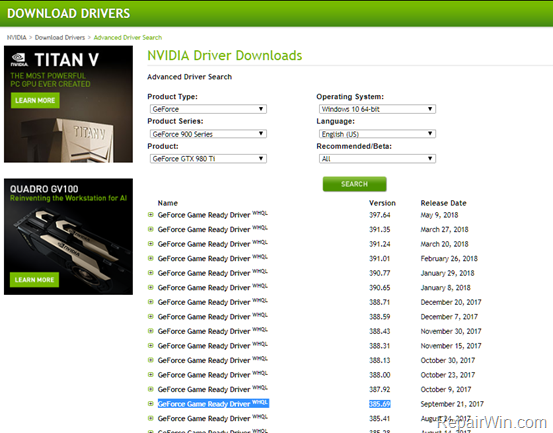Open the Quadro GV100 banner image
Viewport: 553px width, 433px height.
pyautogui.click(x=68, y=236)
